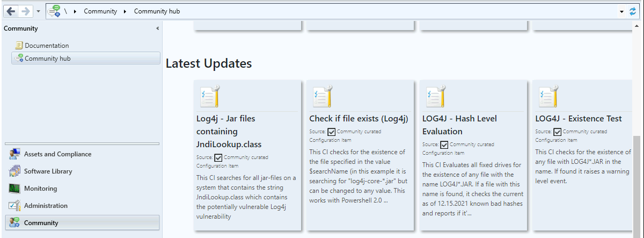
Task: Open LOG4J - Existence Test item
Action: pos(579,119)
